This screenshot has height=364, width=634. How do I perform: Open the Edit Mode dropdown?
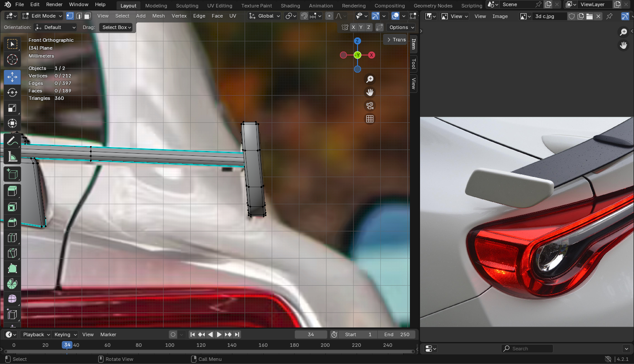pos(42,16)
